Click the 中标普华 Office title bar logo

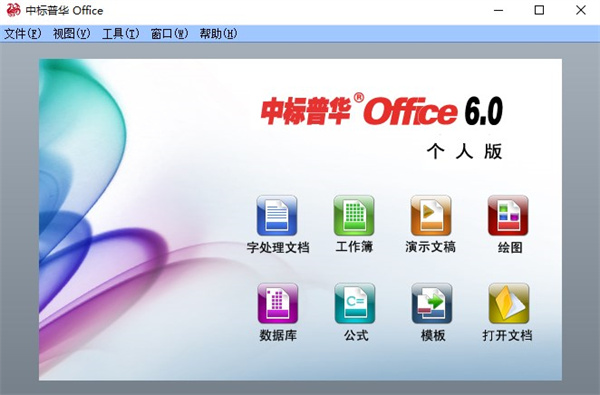pyautogui.click(x=13, y=10)
